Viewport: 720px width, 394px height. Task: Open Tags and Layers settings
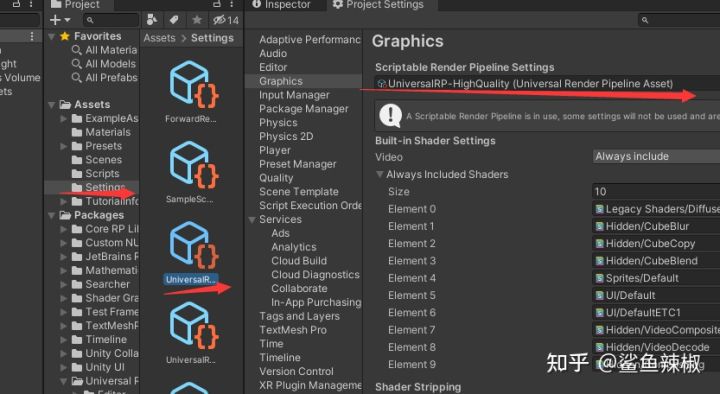[299, 316]
